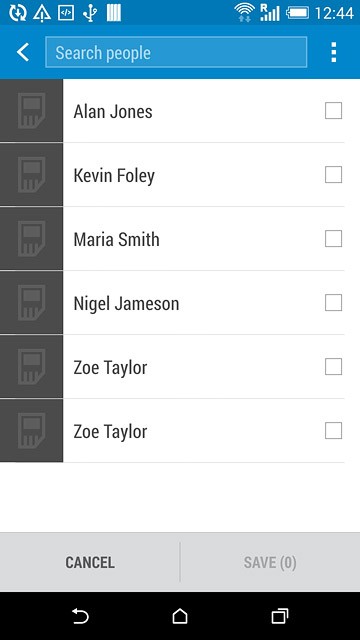Tap the CANCEL button
The height and width of the screenshot is (640, 360).
pos(90,562)
